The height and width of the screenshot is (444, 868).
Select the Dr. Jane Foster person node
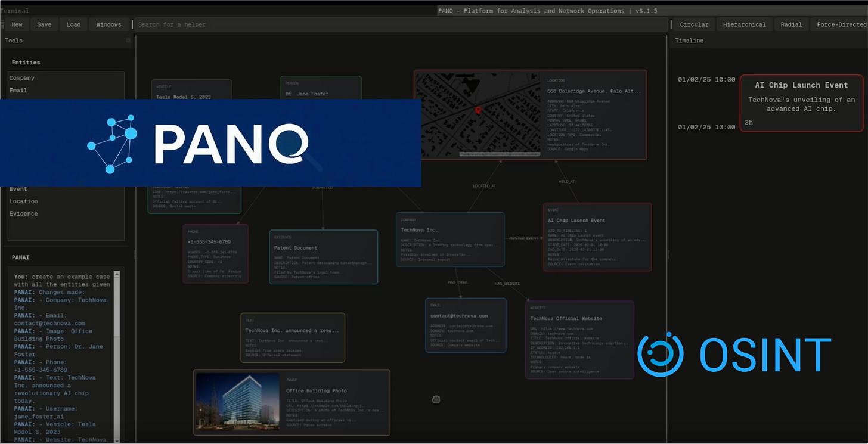pyautogui.click(x=321, y=88)
